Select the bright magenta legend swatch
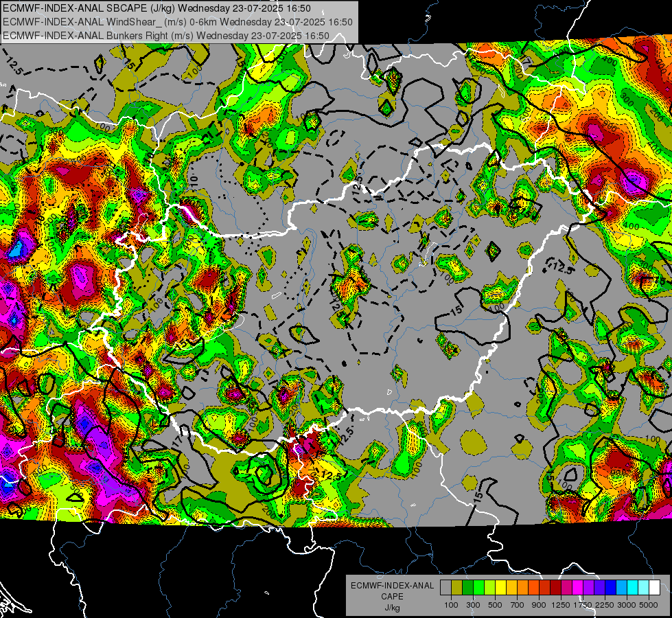Viewport: 672px width, 618px height. tap(578, 587)
